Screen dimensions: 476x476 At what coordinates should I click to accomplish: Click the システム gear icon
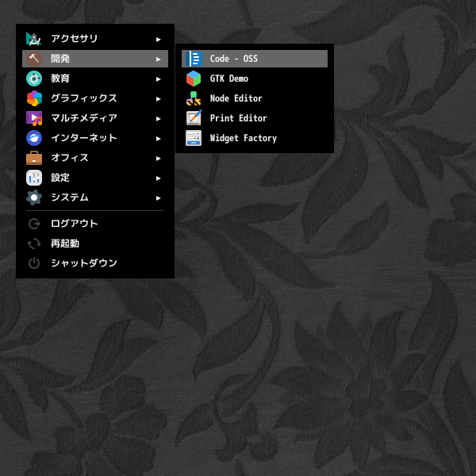point(34,198)
